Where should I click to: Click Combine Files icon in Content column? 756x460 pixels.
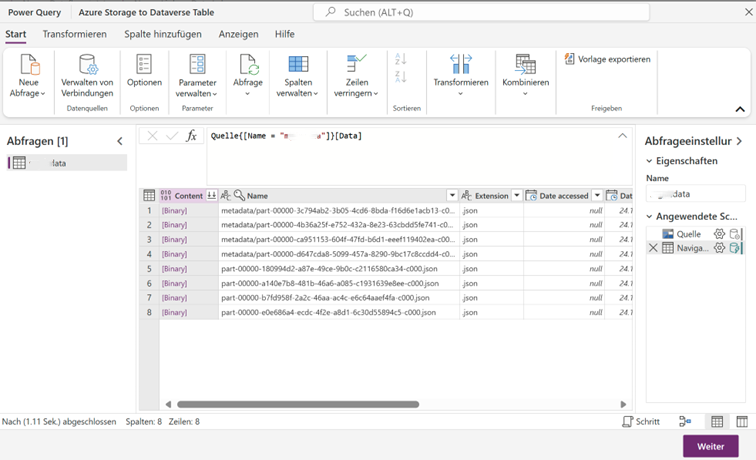(212, 196)
